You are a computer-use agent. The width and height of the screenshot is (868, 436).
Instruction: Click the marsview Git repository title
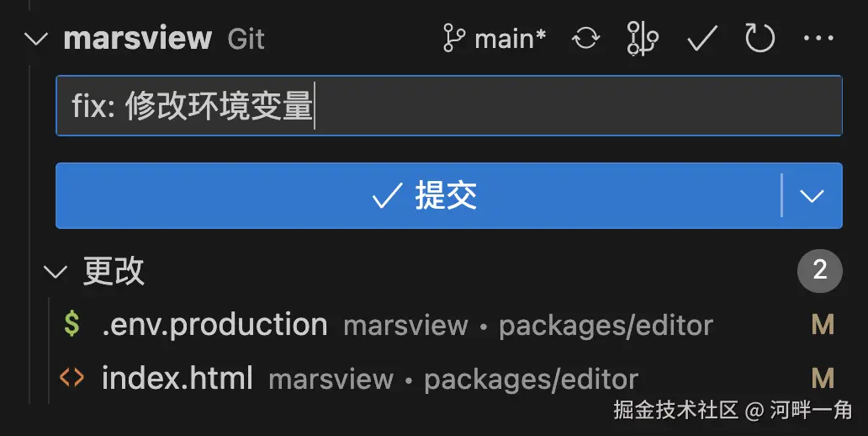pos(164,38)
